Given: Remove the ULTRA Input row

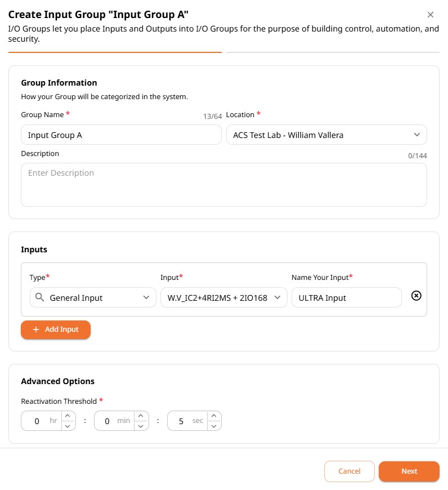Looking at the screenshot, I should point(416,296).
